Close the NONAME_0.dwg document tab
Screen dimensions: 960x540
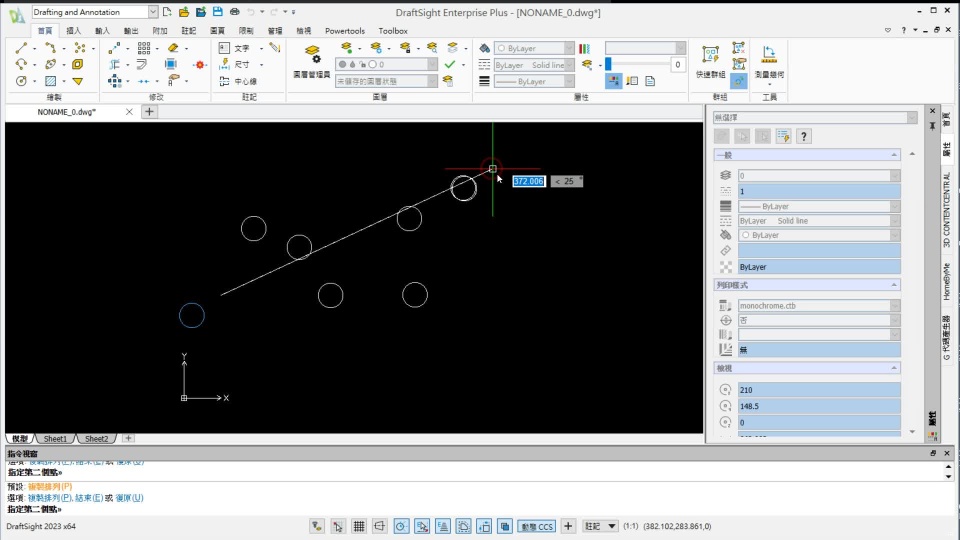tap(129, 112)
